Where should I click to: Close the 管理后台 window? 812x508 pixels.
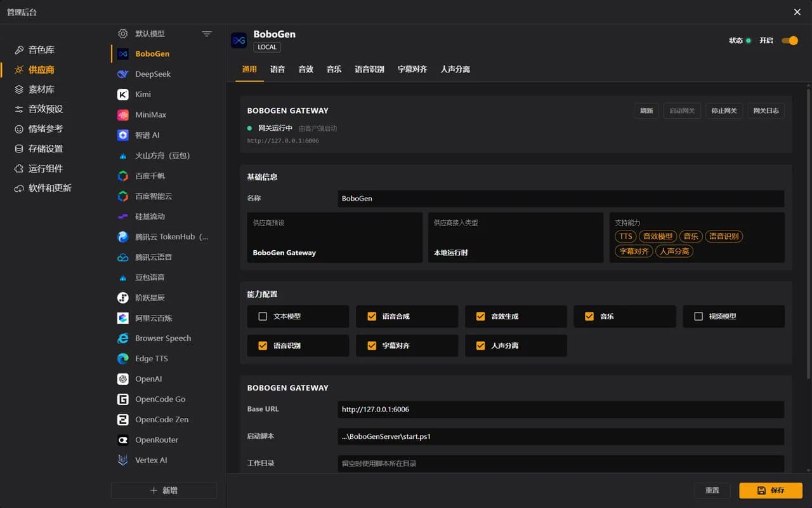click(x=797, y=12)
